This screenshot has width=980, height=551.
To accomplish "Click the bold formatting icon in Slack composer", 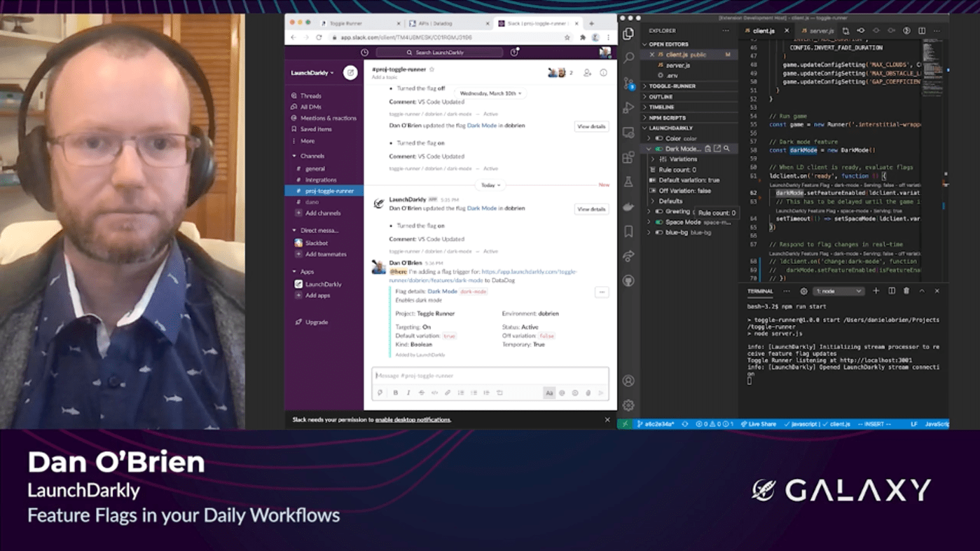I will [396, 393].
